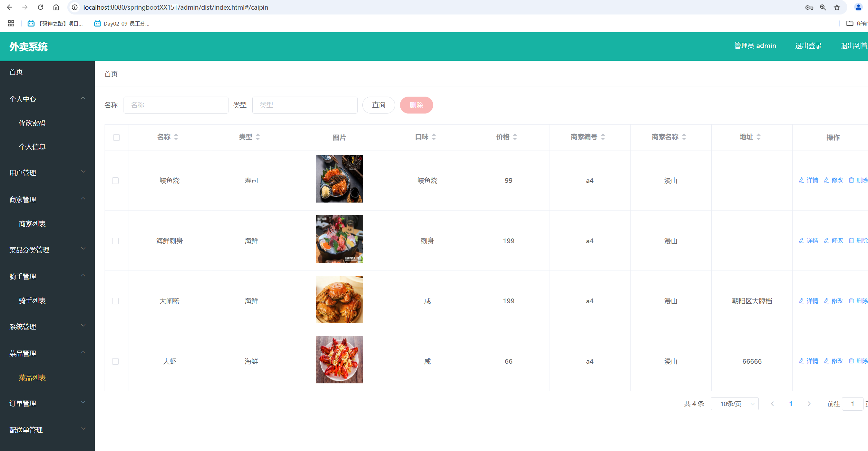
Task: Open the 10条/页 page size dropdown
Action: [x=734, y=404]
